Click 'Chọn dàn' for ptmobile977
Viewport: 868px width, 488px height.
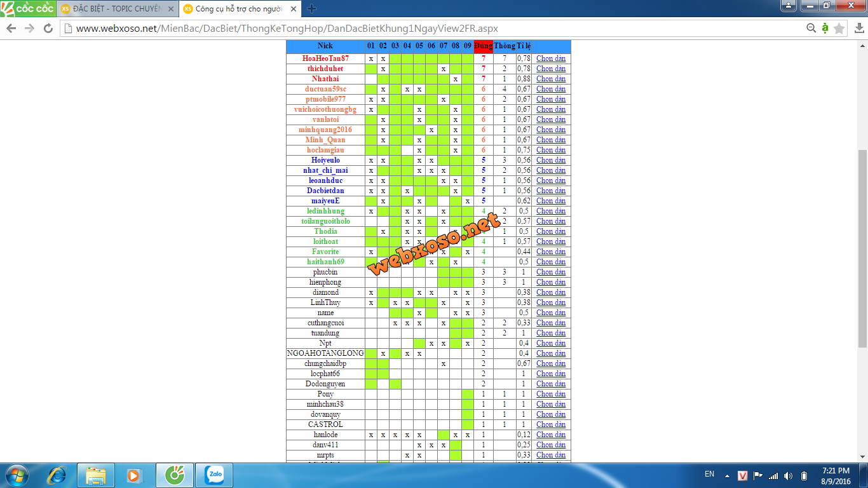click(551, 99)
